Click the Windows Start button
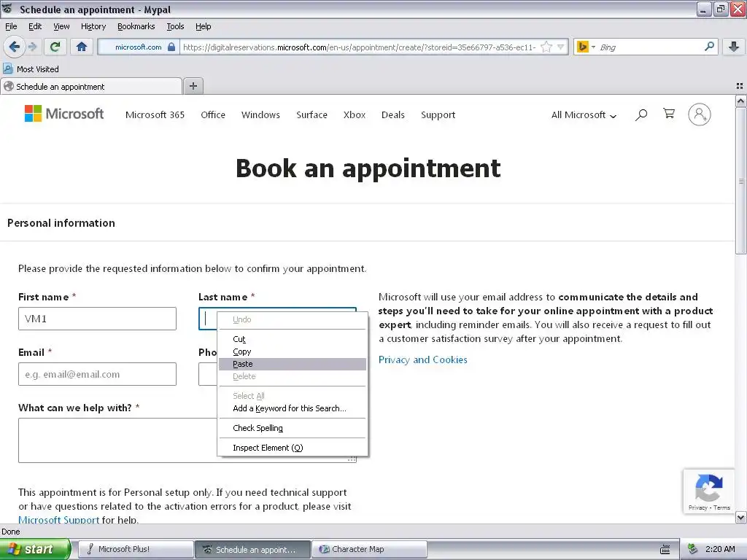The image size is (747, 560). (35, 549)
